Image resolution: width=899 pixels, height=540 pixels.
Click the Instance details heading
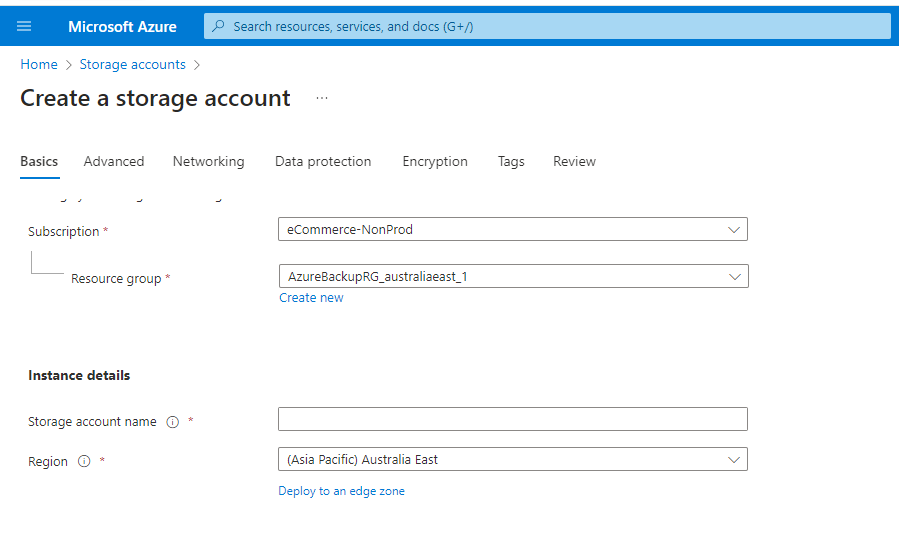(79, 375)
